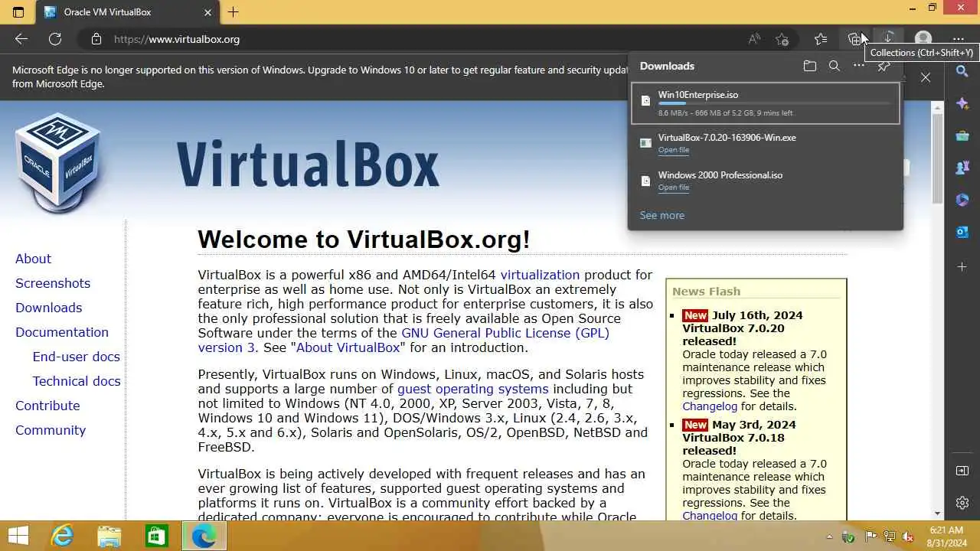
Task: Open Edge Settings and more menu
Action: click(958, 39)
